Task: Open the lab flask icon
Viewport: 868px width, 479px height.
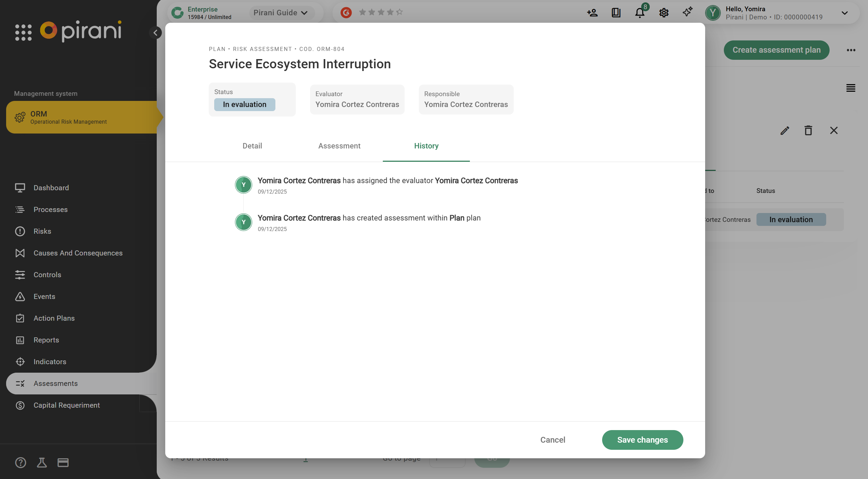Action: 42,462
